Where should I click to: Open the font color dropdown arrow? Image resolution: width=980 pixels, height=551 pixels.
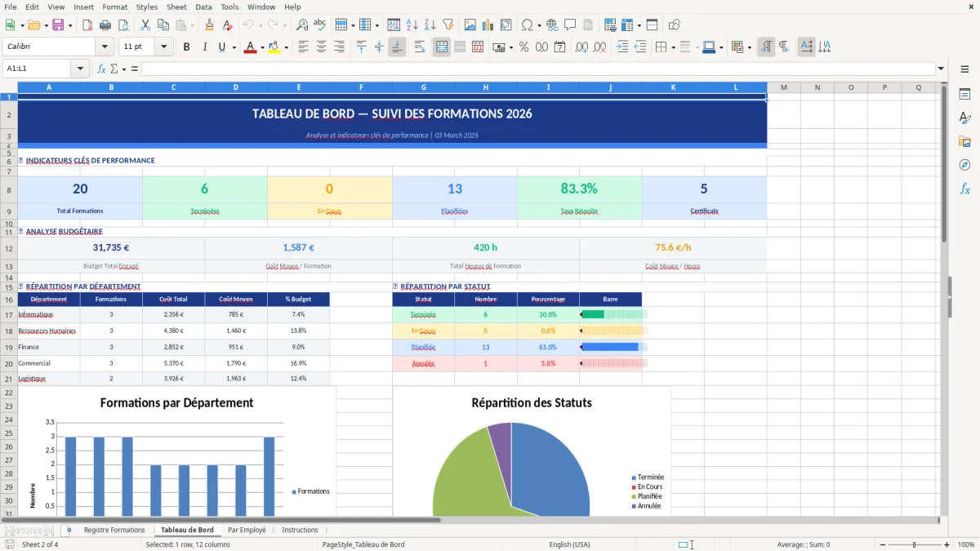pos(261,47)
